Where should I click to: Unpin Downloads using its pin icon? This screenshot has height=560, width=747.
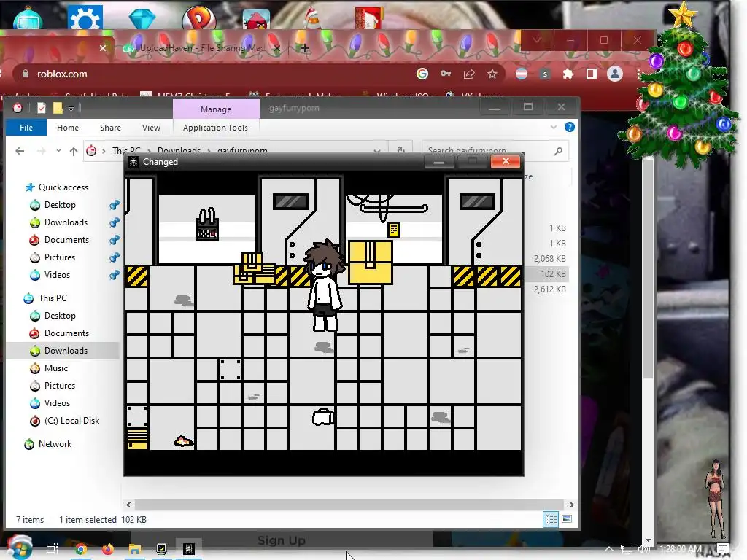pos(115,222)
